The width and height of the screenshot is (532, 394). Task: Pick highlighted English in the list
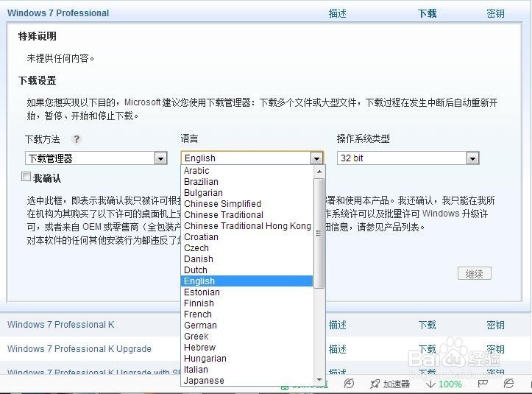(x=247, y=281)
